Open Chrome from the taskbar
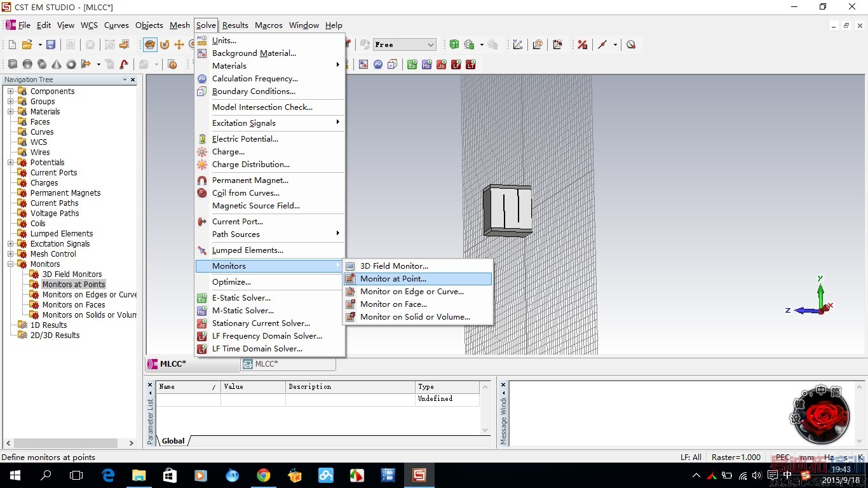Image resolution: width=868 pixels, height=488 pixels. (x=263, y=475)
